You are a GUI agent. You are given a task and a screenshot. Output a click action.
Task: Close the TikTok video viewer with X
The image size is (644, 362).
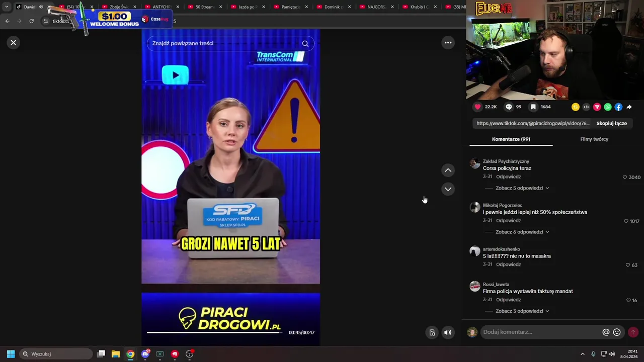14,43
